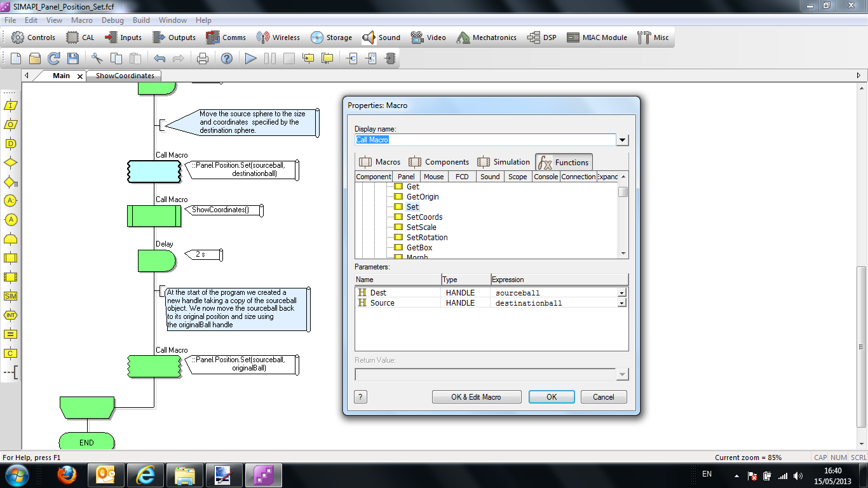Select the ShowCoordinates() macro block in the flowchart

154,216
